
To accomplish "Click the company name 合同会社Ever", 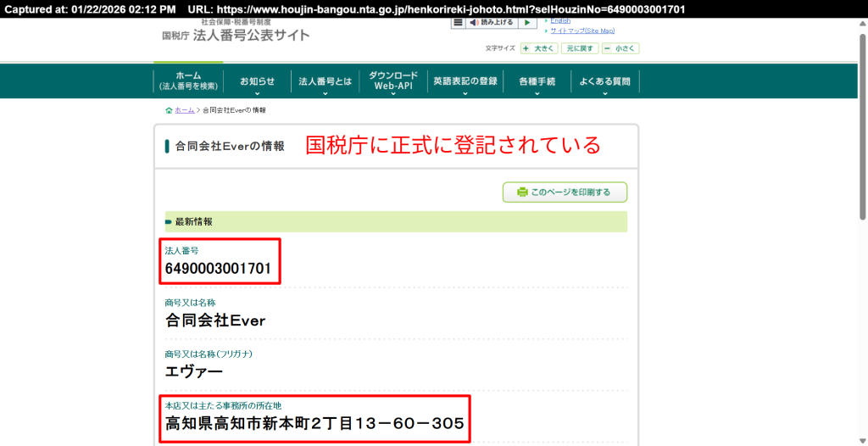I will [215, 321].
